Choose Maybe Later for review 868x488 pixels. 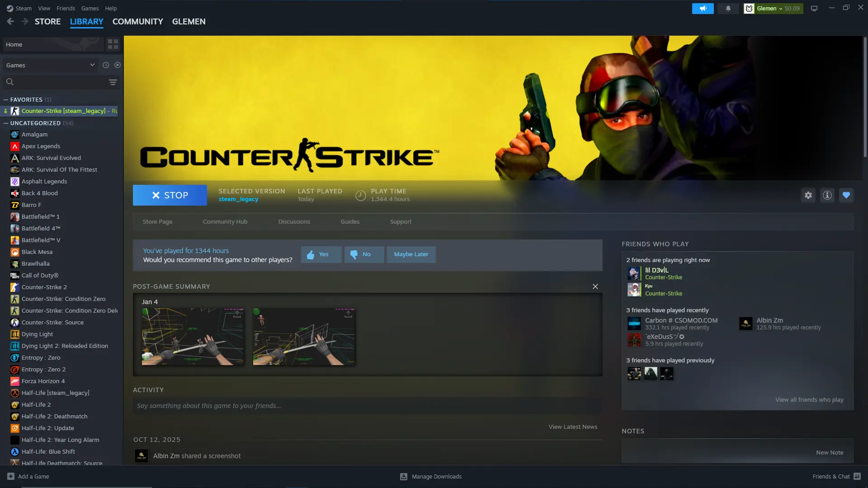[411, 254]
